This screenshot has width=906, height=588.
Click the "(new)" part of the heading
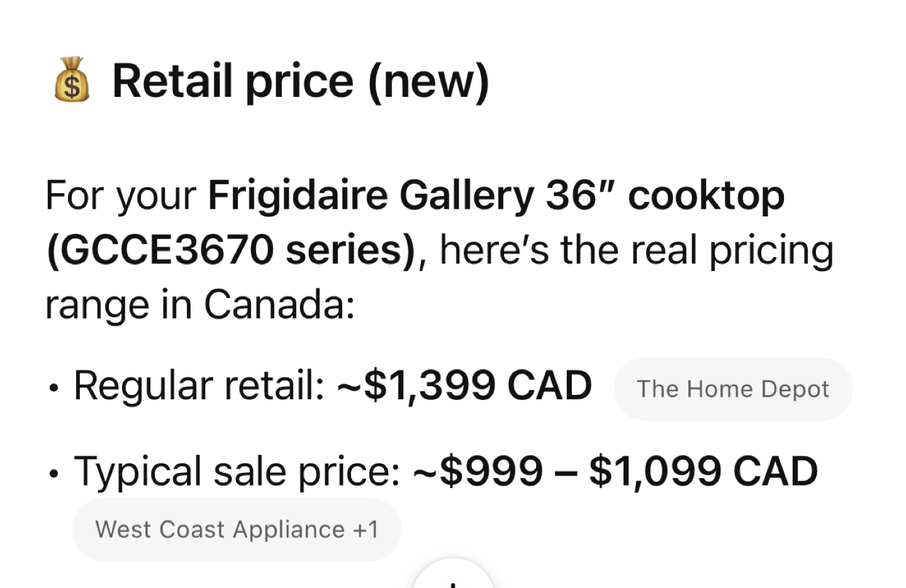[428, 81]
